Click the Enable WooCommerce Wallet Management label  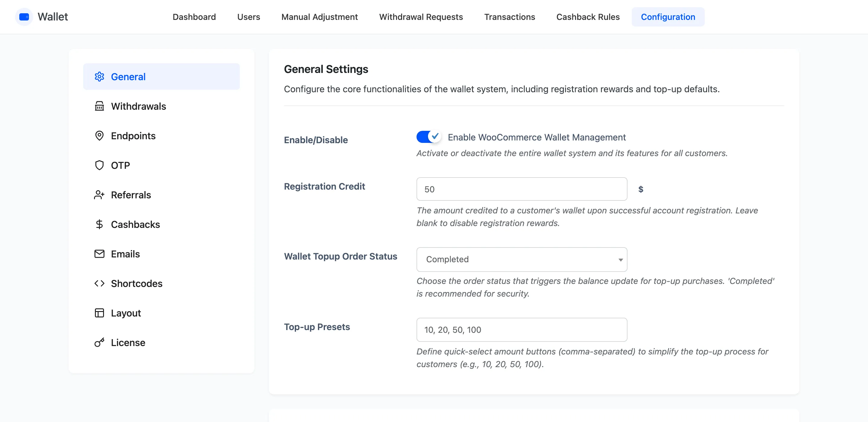(x=536, y=137)
